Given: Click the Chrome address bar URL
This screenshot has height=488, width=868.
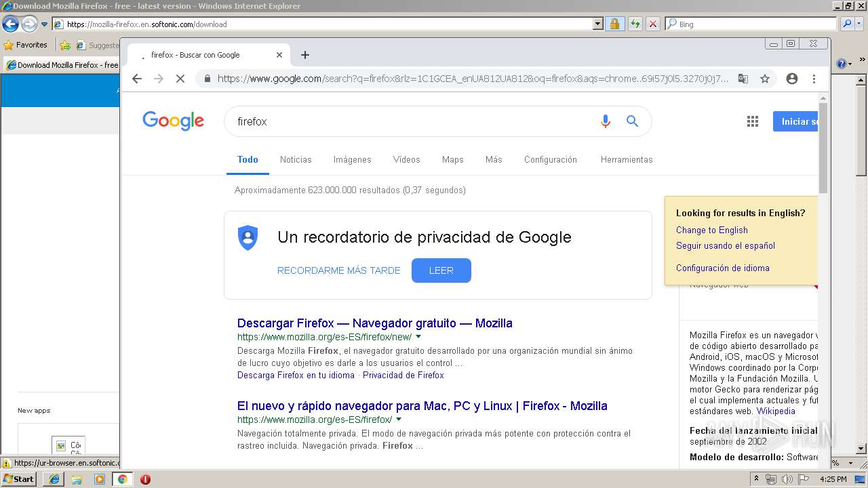Looking at the screenshot, I should pos(473,79).
